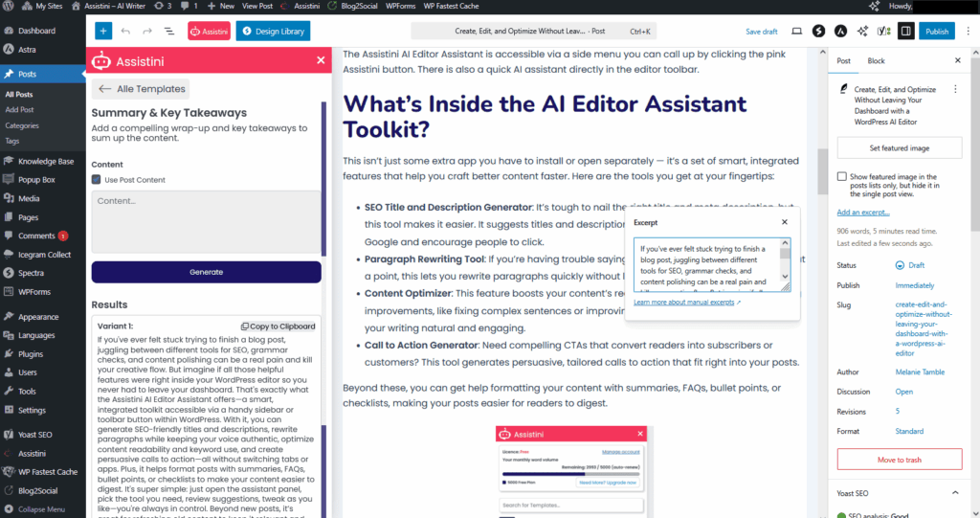
Task: Open the WordPress logo admin bar menu
Action: coord(8,6)
